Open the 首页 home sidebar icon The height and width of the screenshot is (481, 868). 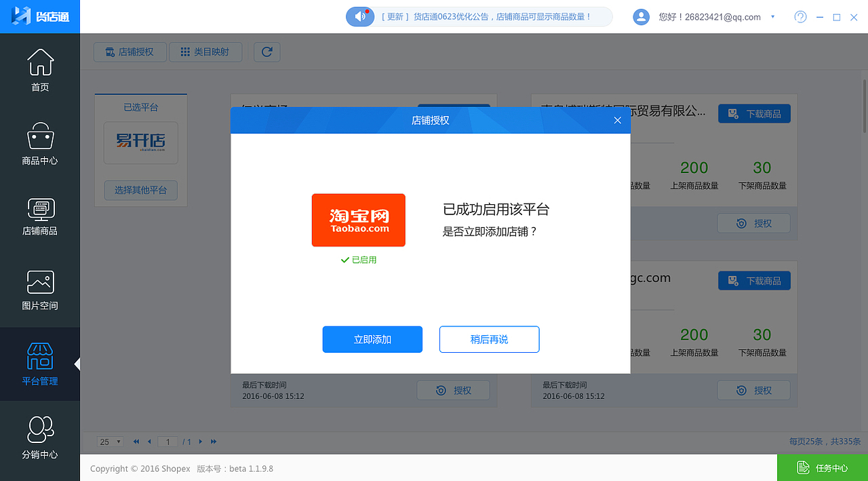tap(40, 71)
